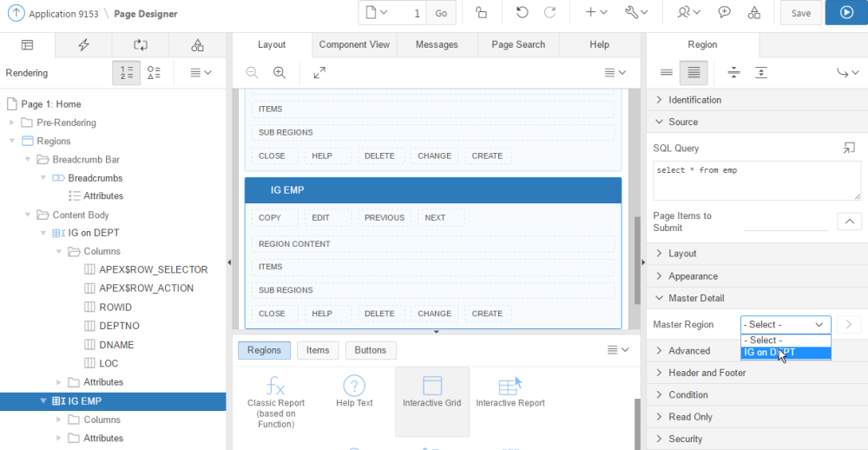Switch to Messages tab
This screenshot has height=450, width=868.
437,45
